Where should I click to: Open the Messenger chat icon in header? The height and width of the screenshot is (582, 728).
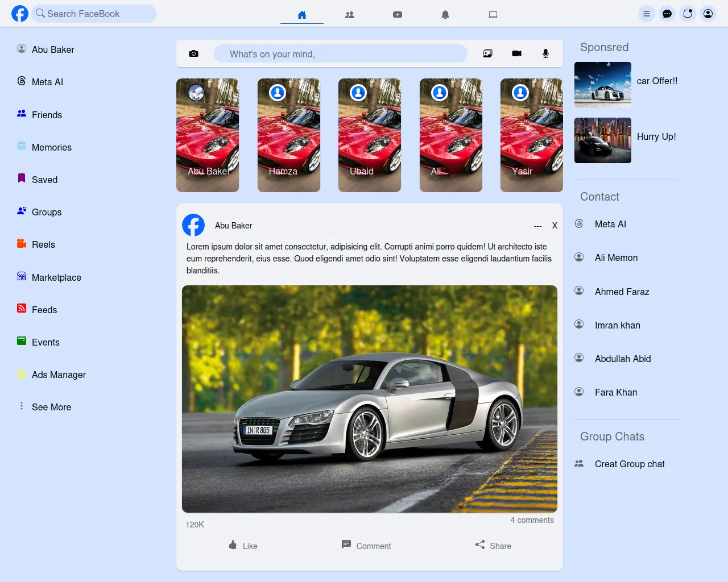(667, 14)
